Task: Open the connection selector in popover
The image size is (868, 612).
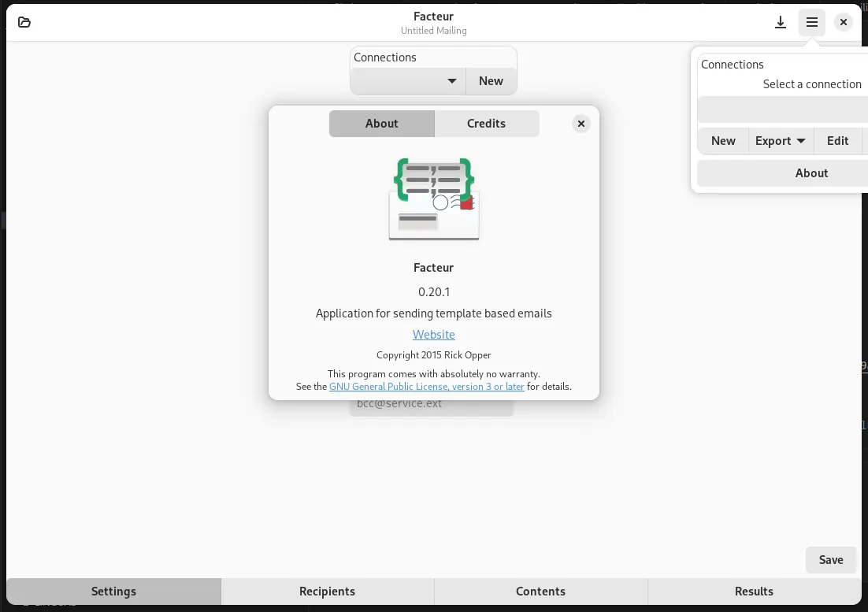Action: (x=783, y=109)
